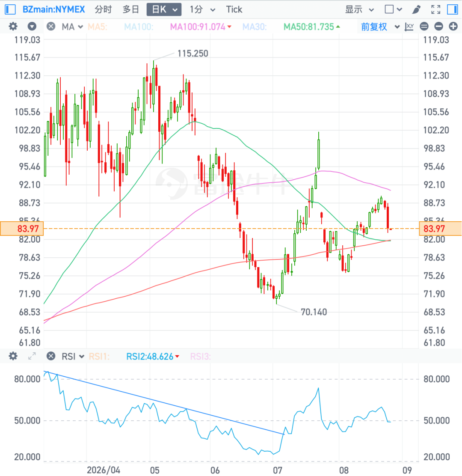Click the 119.03 left axis value

coord(27,40)
